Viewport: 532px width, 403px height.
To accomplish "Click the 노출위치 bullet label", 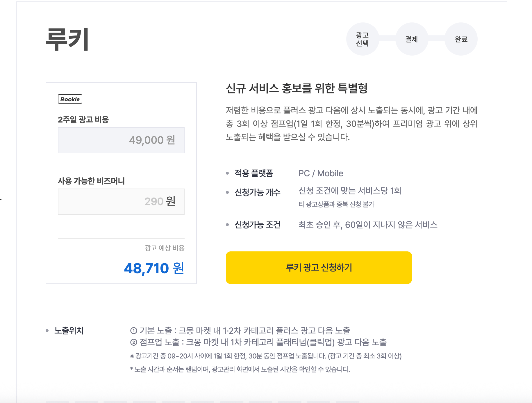I will click(69, 331).
